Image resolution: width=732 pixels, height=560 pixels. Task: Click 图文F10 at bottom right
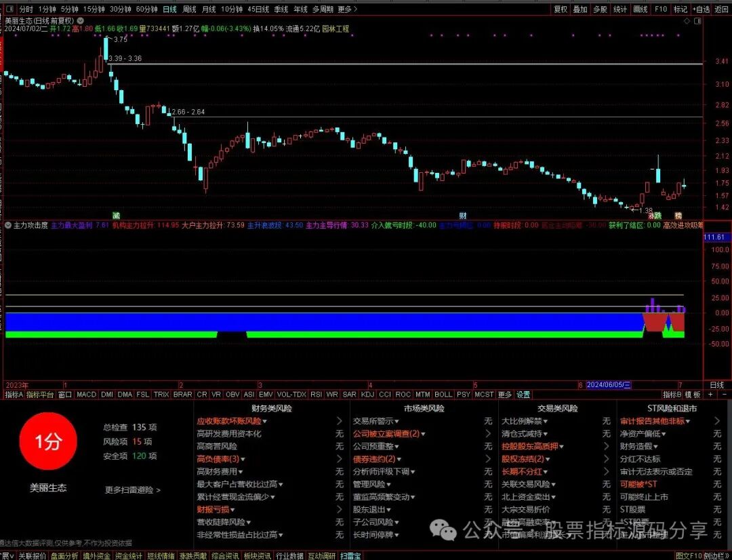[x=689, y=556]
